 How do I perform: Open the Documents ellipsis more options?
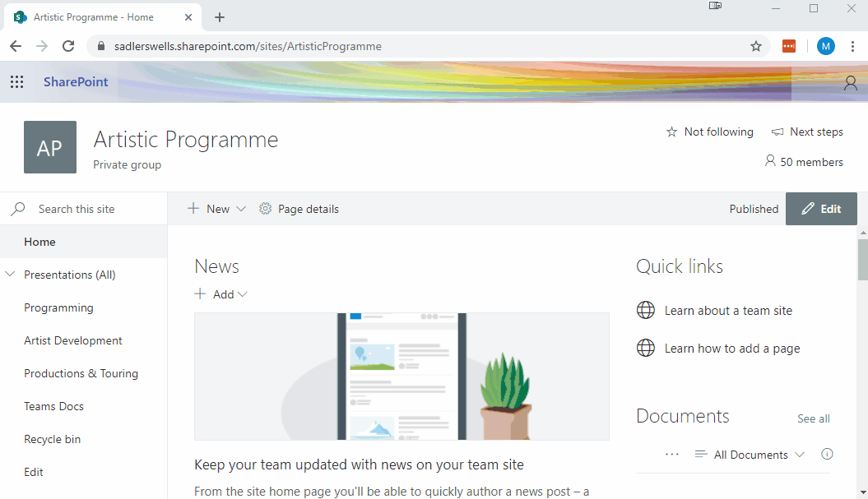(672, 455)
